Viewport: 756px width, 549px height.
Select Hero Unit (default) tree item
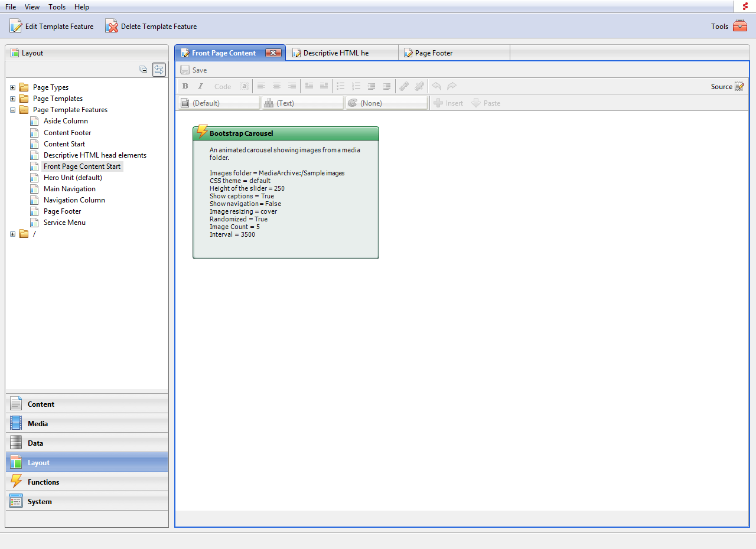pyautogui.click(x=73, y=178)
